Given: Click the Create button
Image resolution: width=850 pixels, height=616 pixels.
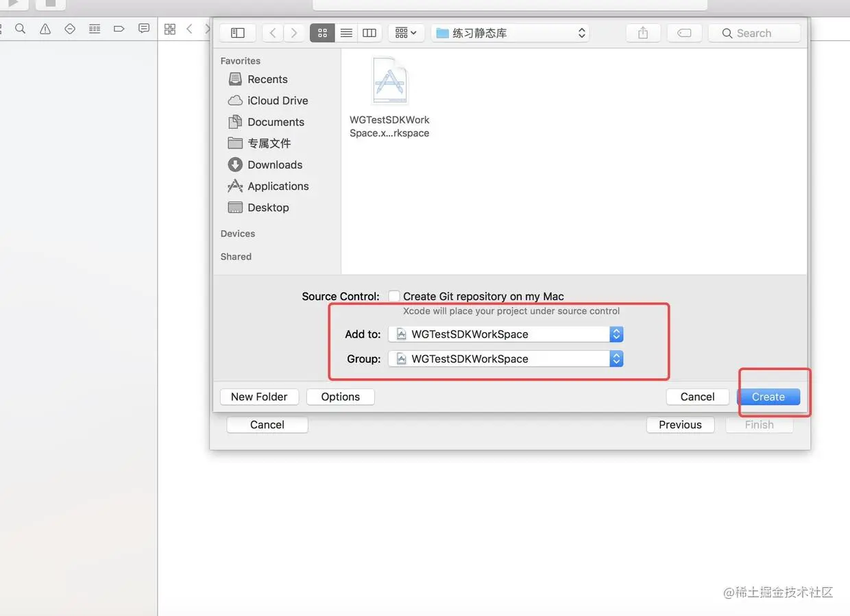Looking at the screenshot, I should pos(768,397).
